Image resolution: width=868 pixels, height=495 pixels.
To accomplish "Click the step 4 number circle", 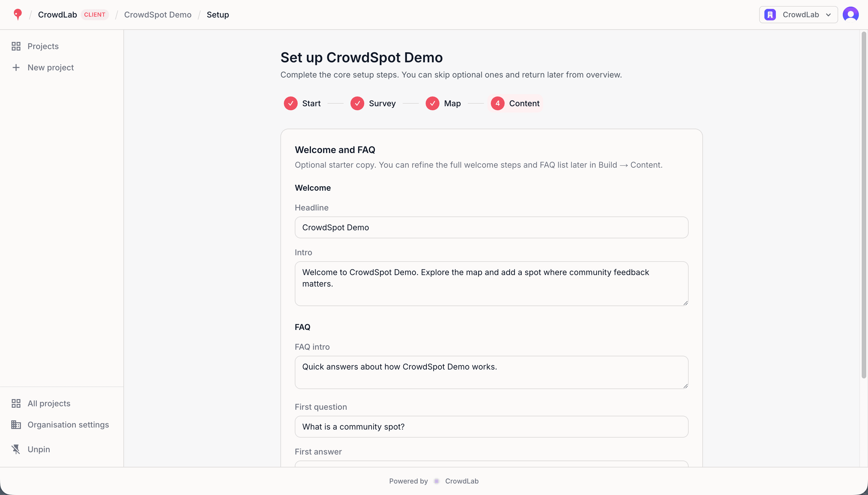I will tap(497, 103).
